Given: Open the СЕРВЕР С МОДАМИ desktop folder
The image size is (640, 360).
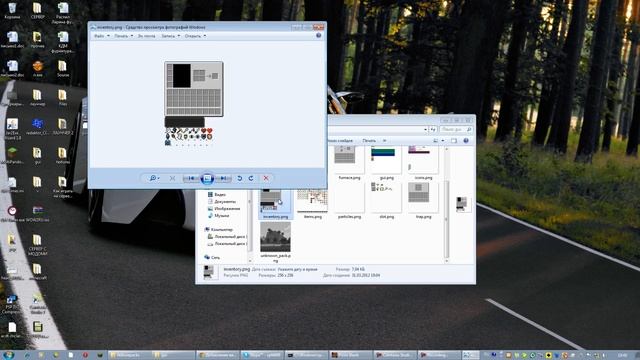Looking at the screenshot, I should [37, 245].
